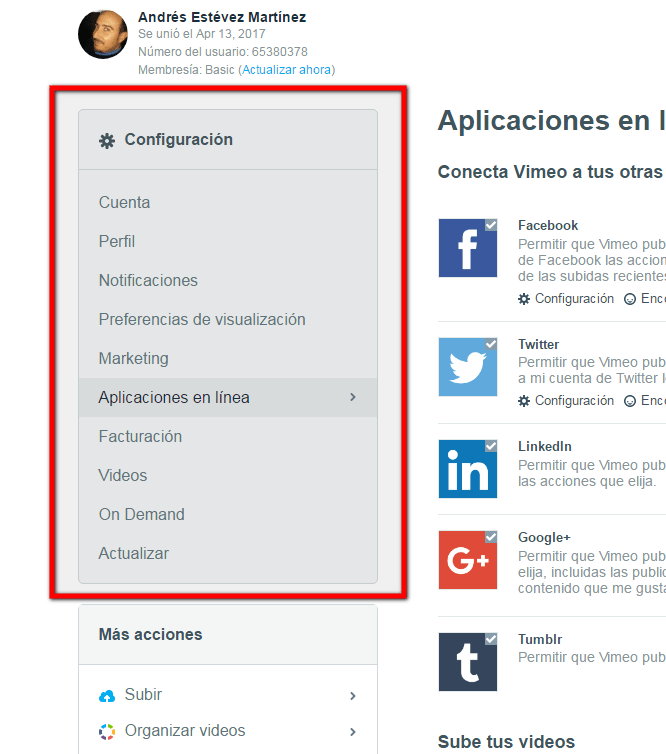The image size is (666, 754).
Task: Click the name Andrés Estévez Martínez
Action: tap(222, 17)
